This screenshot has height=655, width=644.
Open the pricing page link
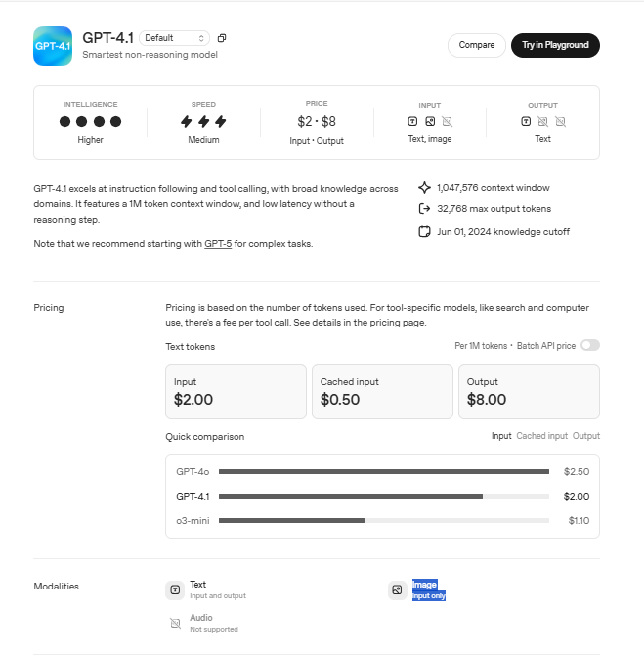coord(397,323)
